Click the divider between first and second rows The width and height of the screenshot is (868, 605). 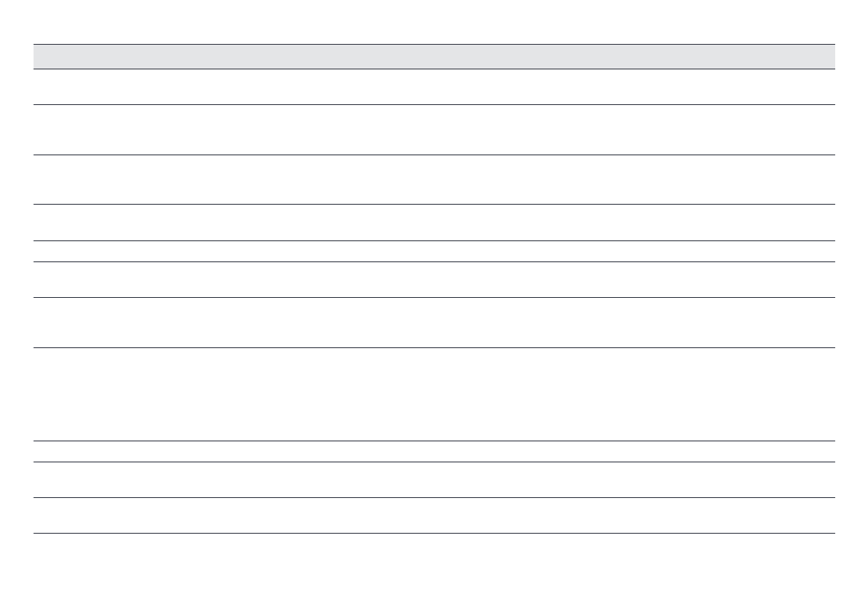(x=434, y=104)
